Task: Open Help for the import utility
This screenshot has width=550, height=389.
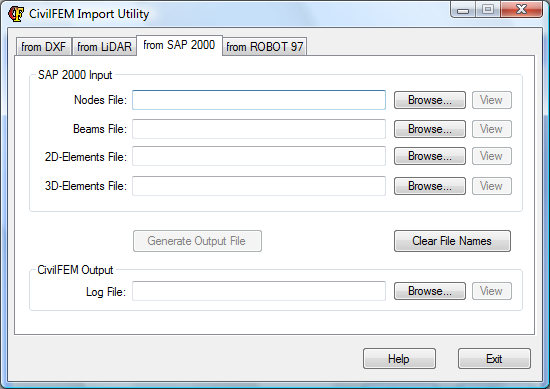Action: point(399,358)
